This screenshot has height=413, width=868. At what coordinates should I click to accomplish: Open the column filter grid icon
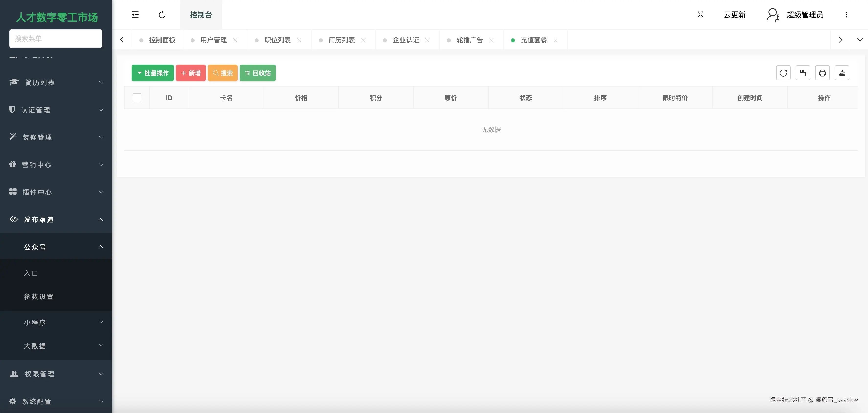pos(803,73)
